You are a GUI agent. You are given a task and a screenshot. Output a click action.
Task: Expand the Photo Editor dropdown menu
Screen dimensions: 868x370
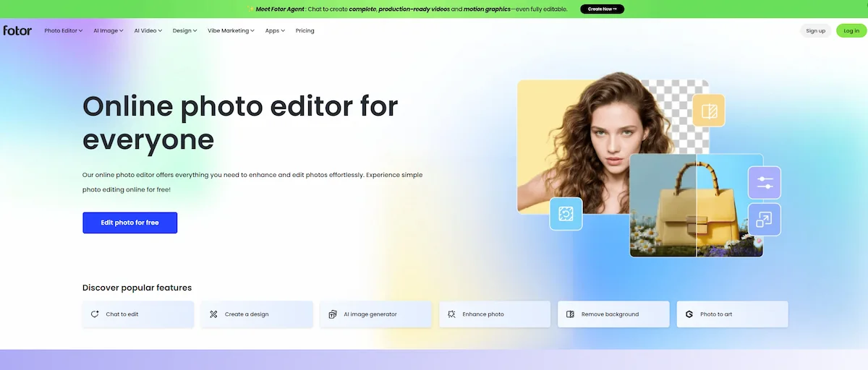click(x=64, y=31)
